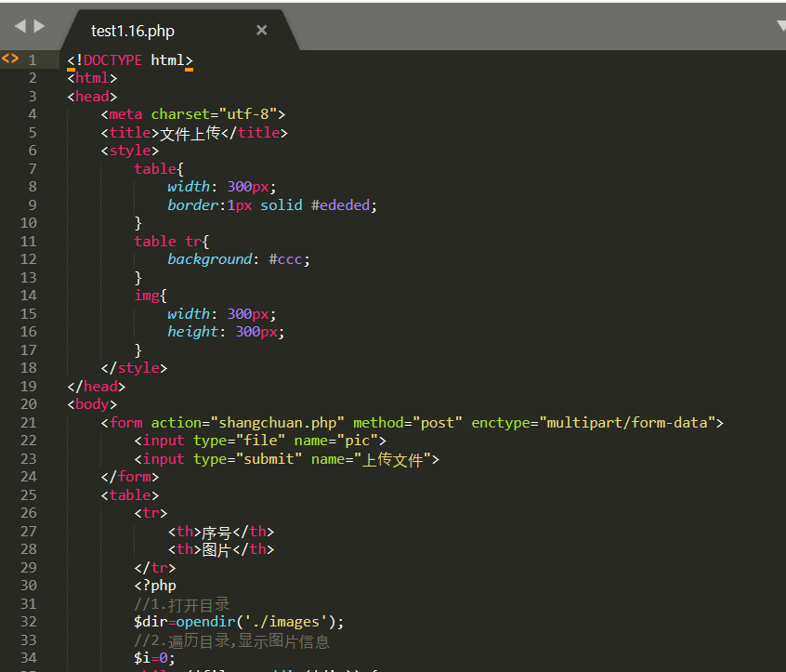Click the </style> closing tag
Viewport: 786px width, 672px height.
(134, 368)
